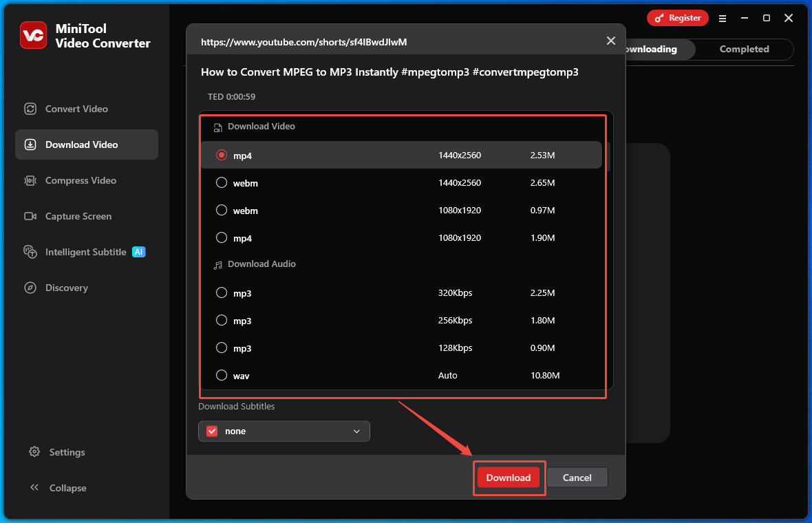Open the hamburger menu icon in title bar
Viewport: 812px width, 523px height.
723,19
